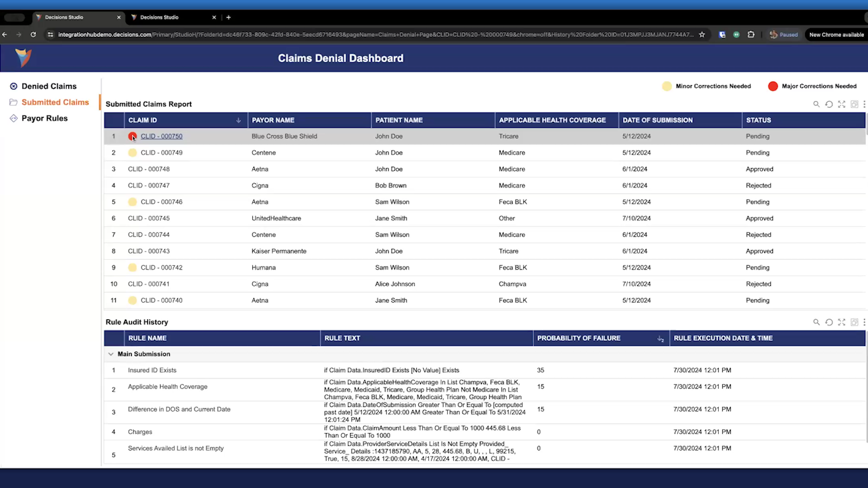The height and width of the screenshot is (488, 868).
Task: Refresh the Rule Audit History table
Action: click(x=829, y=322)
